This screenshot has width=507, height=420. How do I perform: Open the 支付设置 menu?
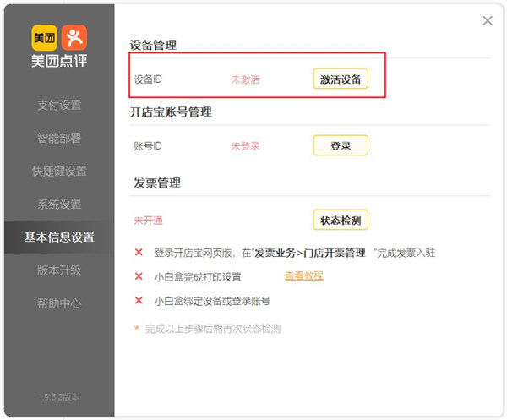tap(59, 106)
